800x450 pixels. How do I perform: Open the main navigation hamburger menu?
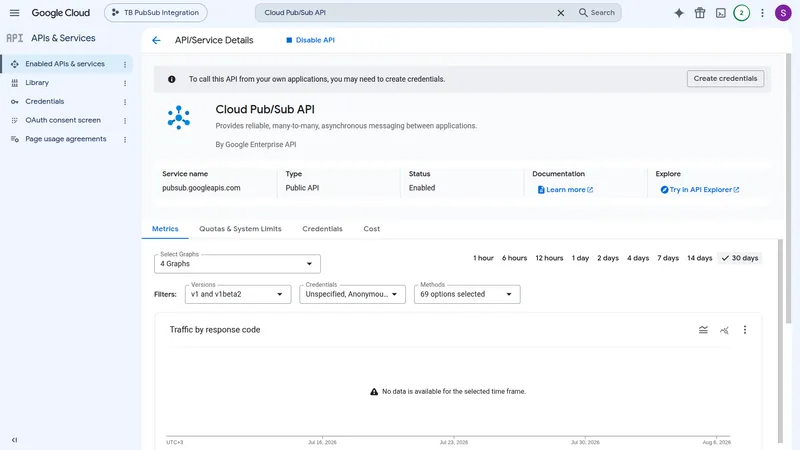[x=14, y=13]
